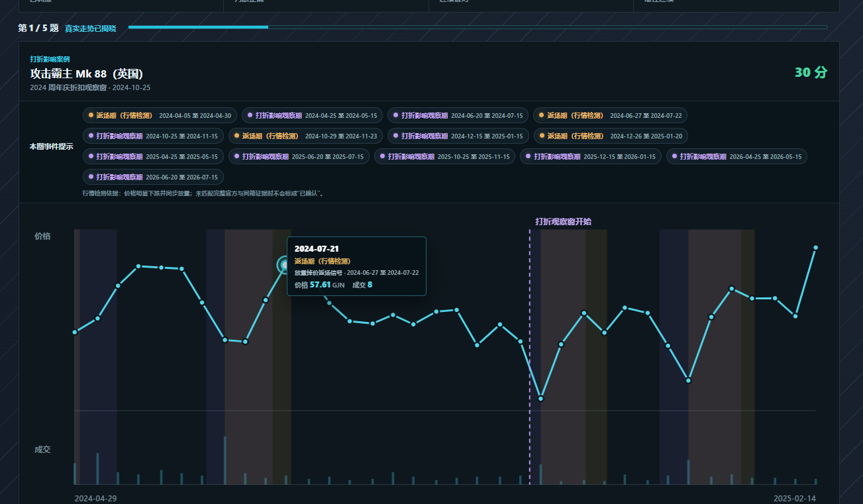
Task: Click the '真实走势已揭晓' status text
Action: click(91, 28)
